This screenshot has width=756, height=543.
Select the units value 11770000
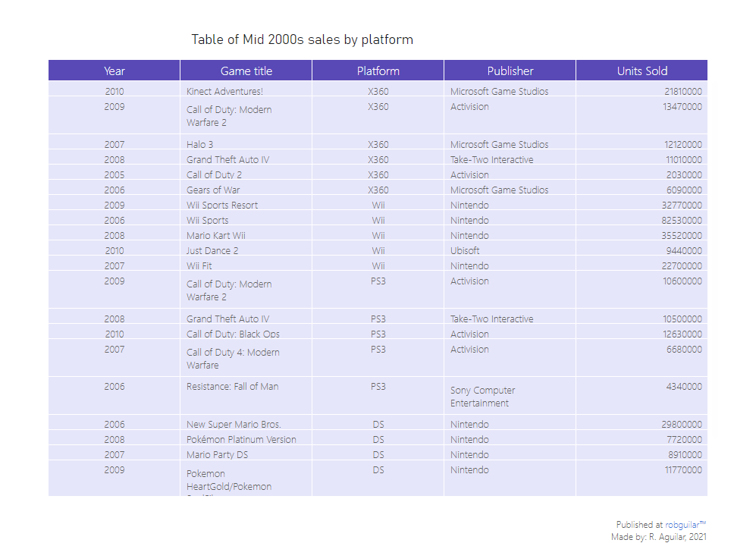683,469
